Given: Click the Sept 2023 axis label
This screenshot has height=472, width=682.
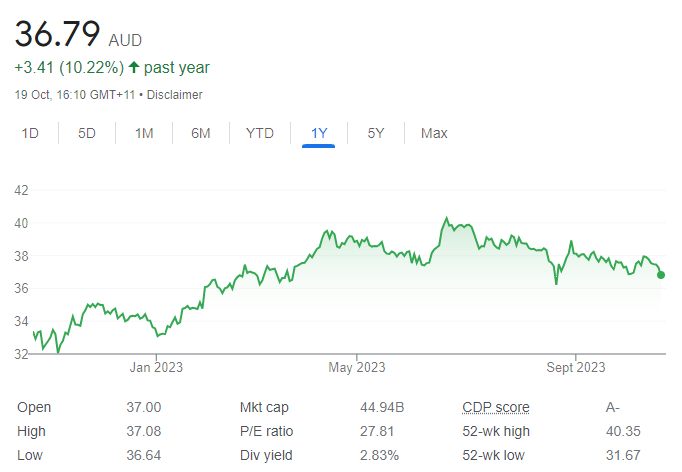Looking at the screenshot, I should tap(576, 368).
